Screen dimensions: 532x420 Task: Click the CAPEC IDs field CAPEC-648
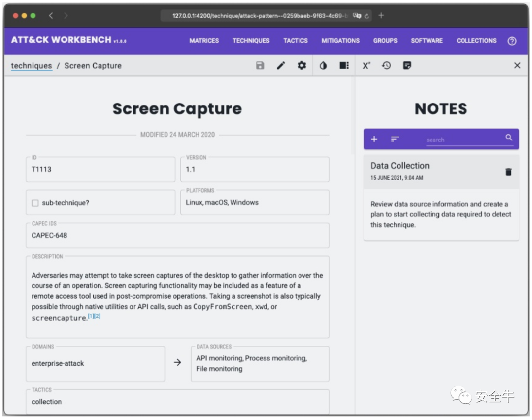pyautogui.click(x=177, y=235)
